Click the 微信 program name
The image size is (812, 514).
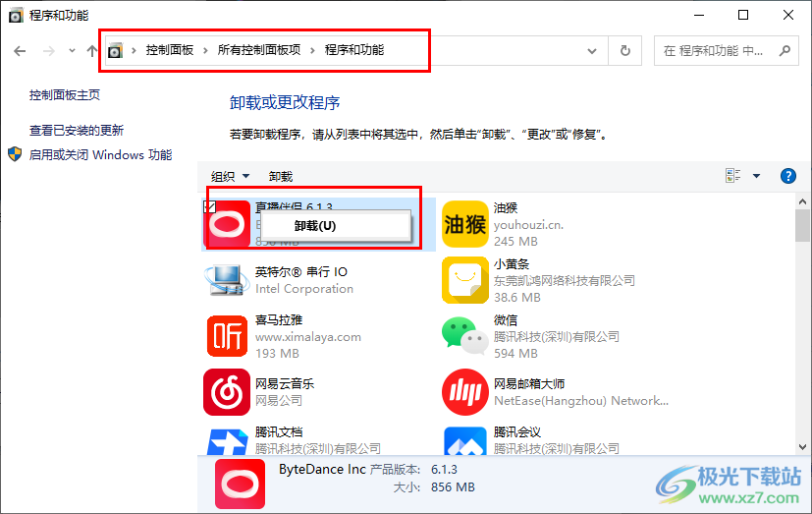pos(506,319)
